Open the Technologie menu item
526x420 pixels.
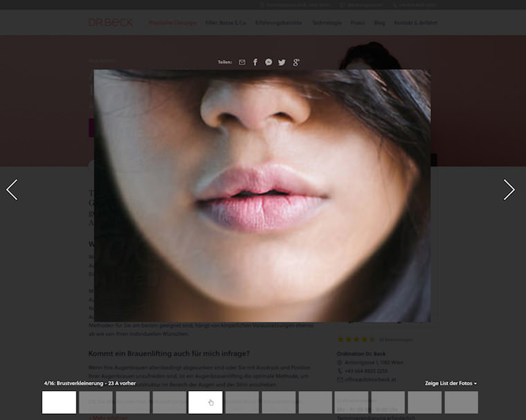327,23
